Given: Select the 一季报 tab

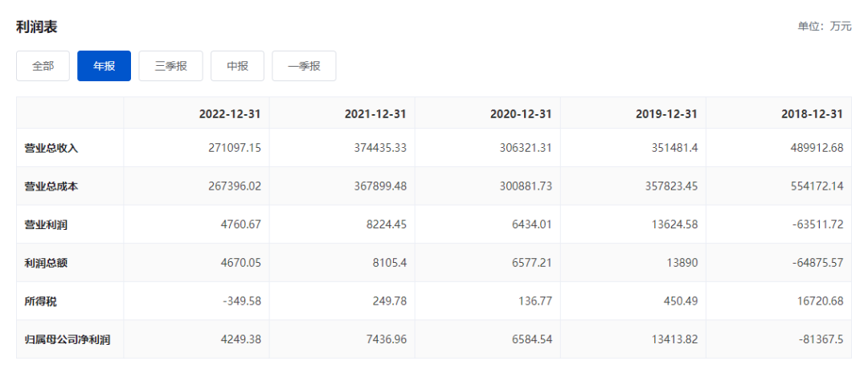Looking at the screenshot, I should point(304,66).
